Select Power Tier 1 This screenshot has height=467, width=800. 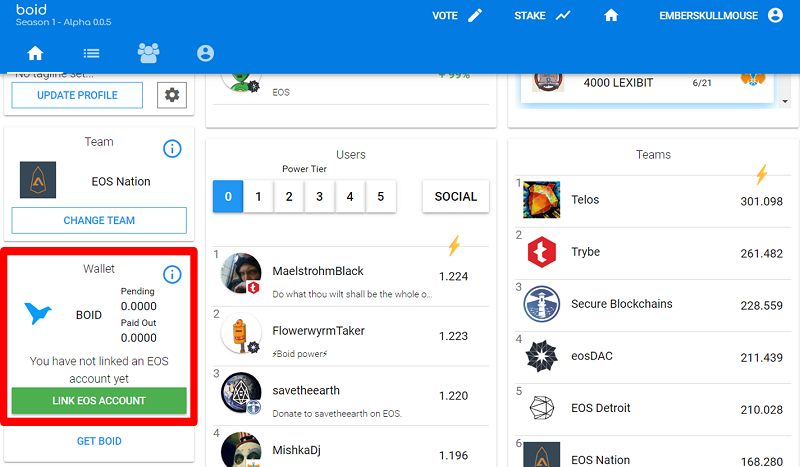[x=258, y=196]
